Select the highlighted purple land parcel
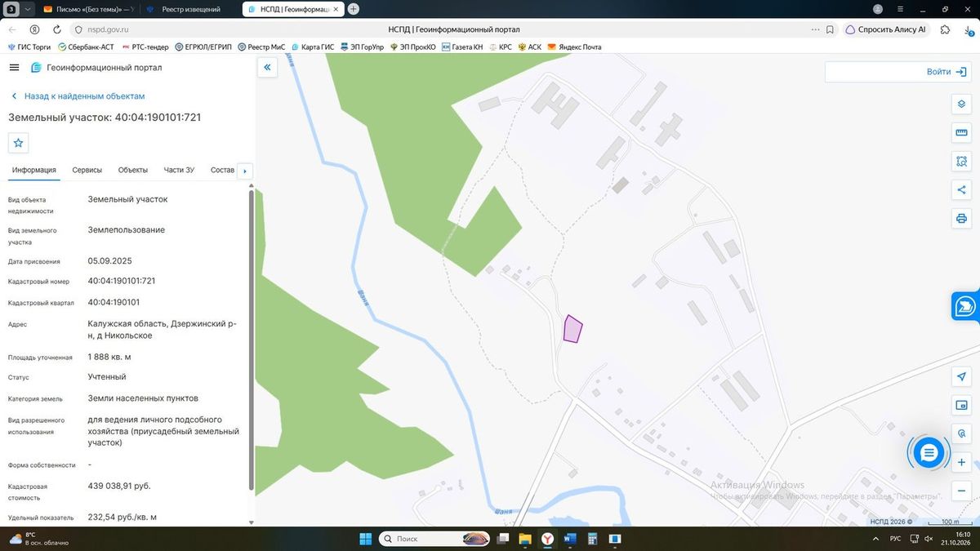Image resolution: width=980 pixels, height=551 pixels. click(572, 330)
